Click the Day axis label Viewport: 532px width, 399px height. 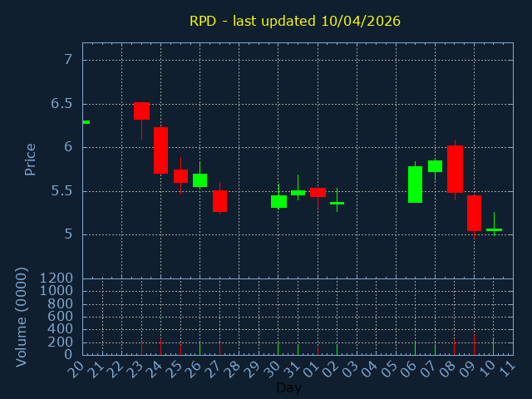[288, 387]
